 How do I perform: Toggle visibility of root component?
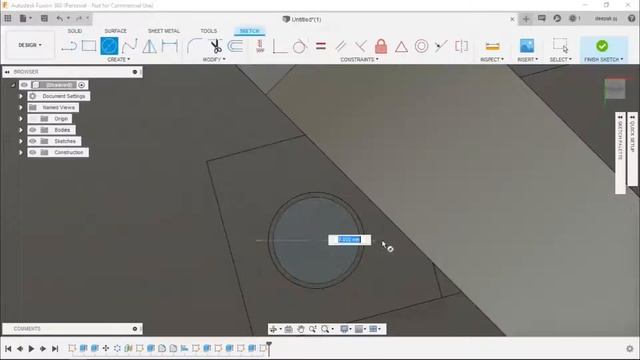pos(24,85)
